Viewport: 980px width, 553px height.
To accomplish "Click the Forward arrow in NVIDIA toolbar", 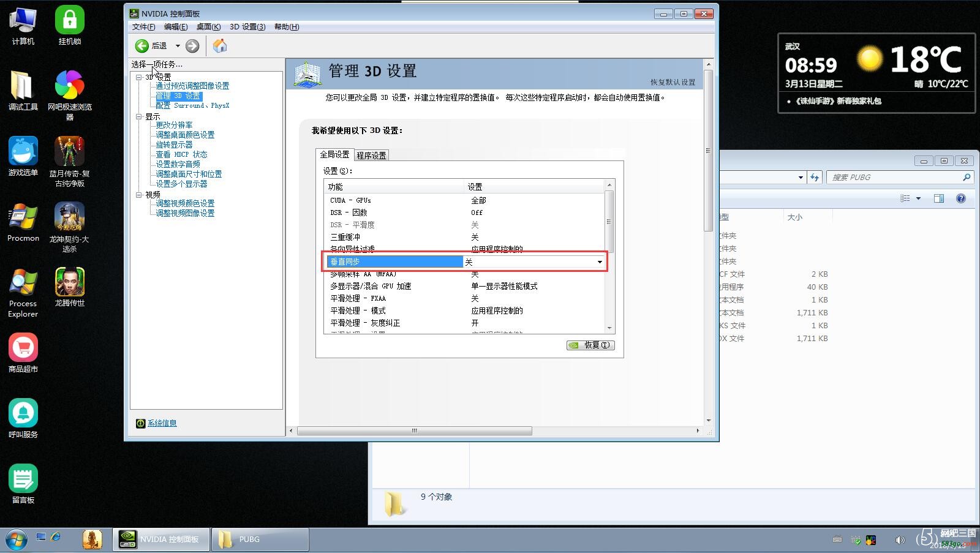I will (x=192, y=46).
